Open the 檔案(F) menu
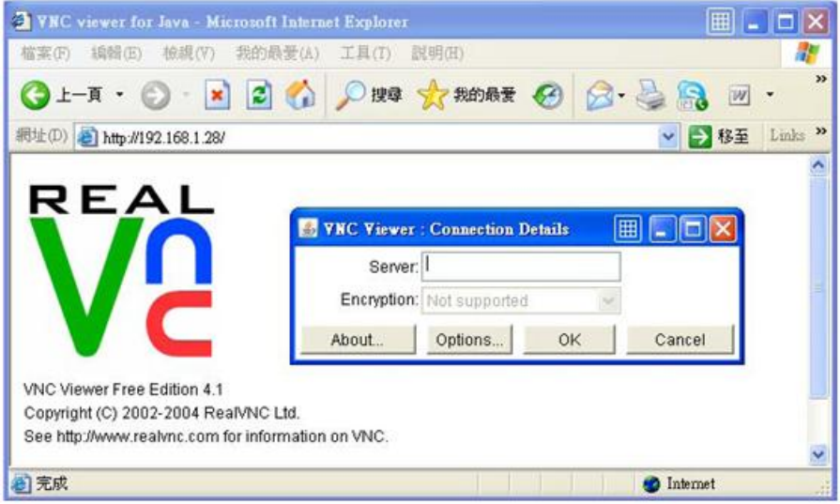Image resolution: width=840 pixels, height=504 pixels. [46, 53]
